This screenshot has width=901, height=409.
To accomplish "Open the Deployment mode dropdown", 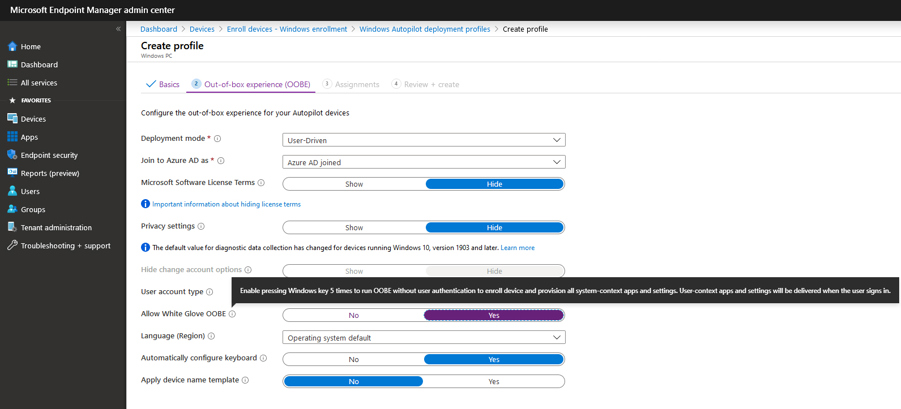I will pos(424,140).
